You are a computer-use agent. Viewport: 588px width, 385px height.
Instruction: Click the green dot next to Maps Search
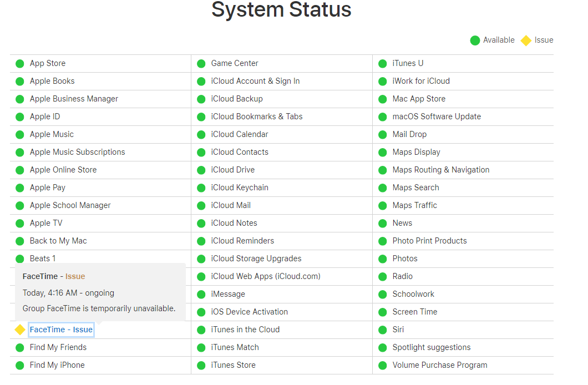tap(383, 188)
